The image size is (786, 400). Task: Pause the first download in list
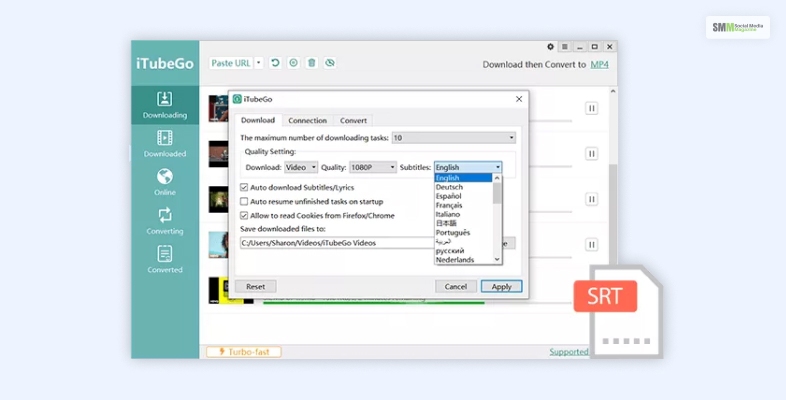(x=592, y=108)
